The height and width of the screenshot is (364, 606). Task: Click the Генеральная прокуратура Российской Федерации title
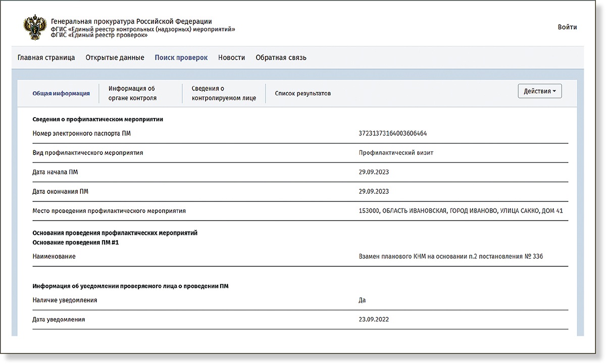tap(131, 22)
